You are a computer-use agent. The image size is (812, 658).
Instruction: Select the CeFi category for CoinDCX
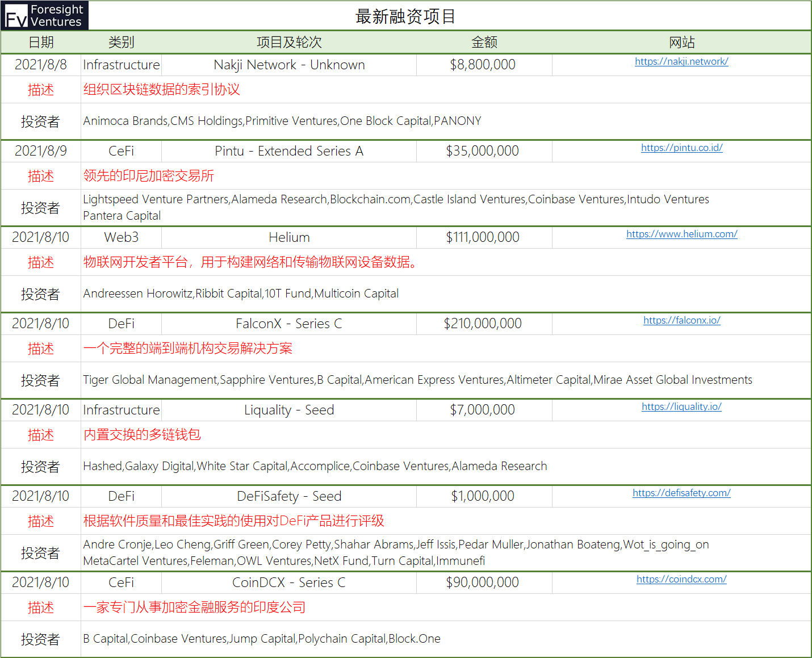point(121,582)
